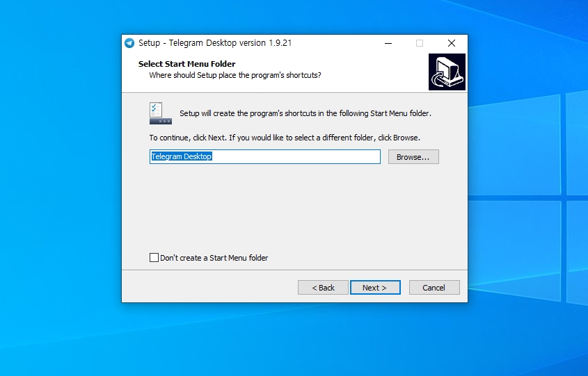Click the "To continue, click Next" instruction text
This screenshot has width=588, height=376.
(285, 138)
